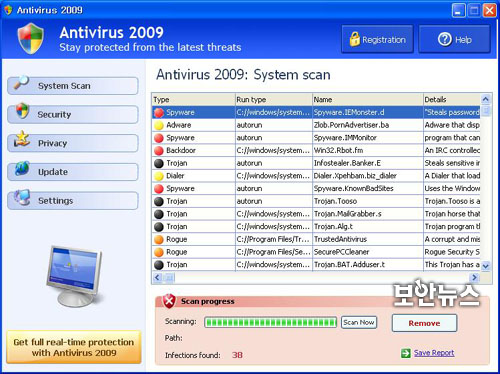Click the yellow dot of Dialer row
The image size is (500, 374).
159,176
